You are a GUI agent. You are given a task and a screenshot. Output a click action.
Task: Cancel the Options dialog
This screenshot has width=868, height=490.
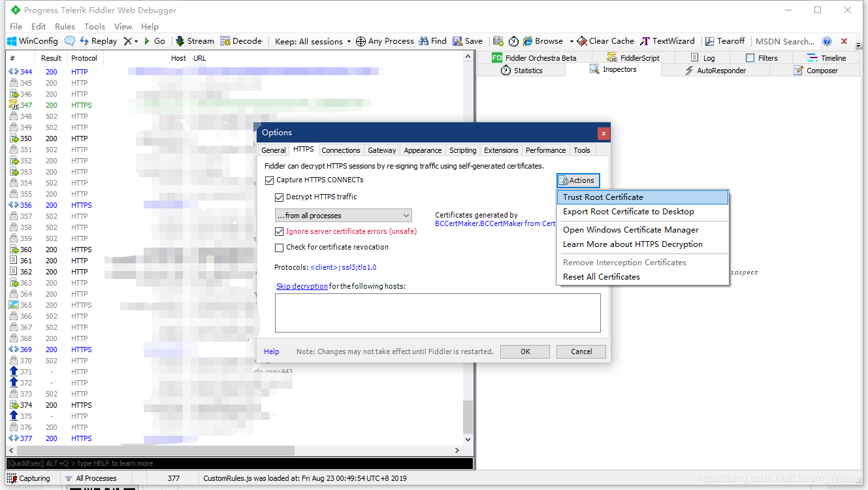tap(581, 351)
